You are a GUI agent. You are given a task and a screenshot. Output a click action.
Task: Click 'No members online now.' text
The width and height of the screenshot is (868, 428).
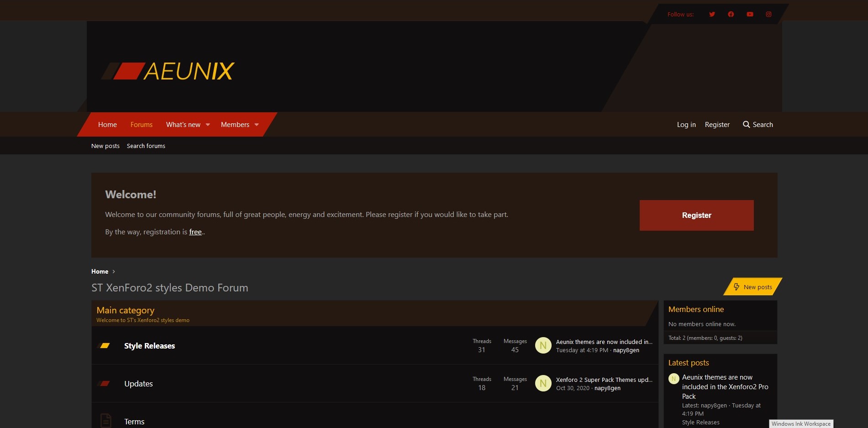[702, 324]
